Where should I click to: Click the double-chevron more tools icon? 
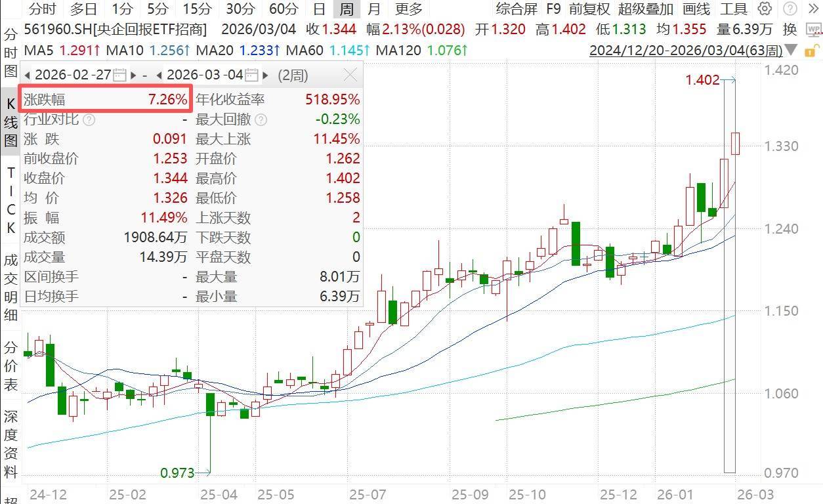pyautogui.click(x=814, y=9)
